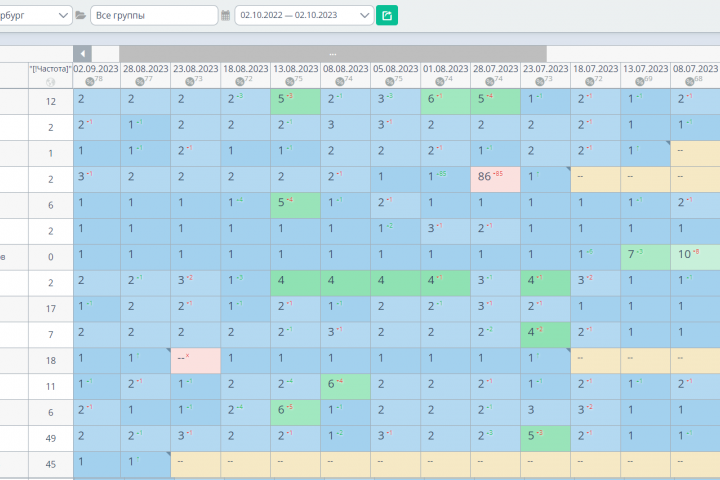
Task: Click the gray horizontal scrollbar thumb
Action: click(333, 54)
